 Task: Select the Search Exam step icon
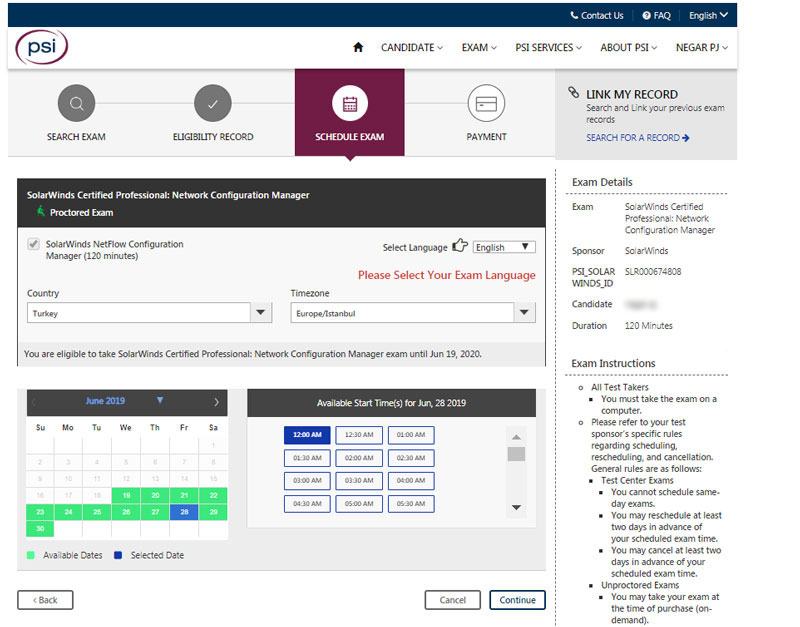point(77,103)
